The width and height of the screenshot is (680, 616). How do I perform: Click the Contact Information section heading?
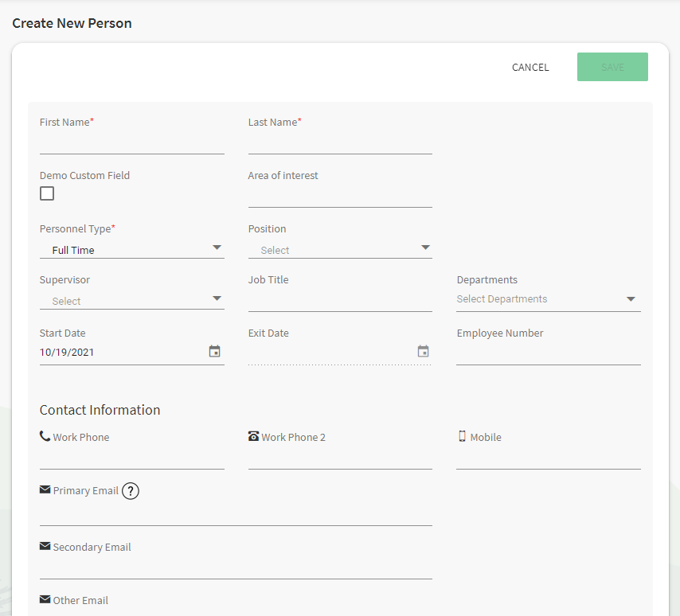coord(100,410)
